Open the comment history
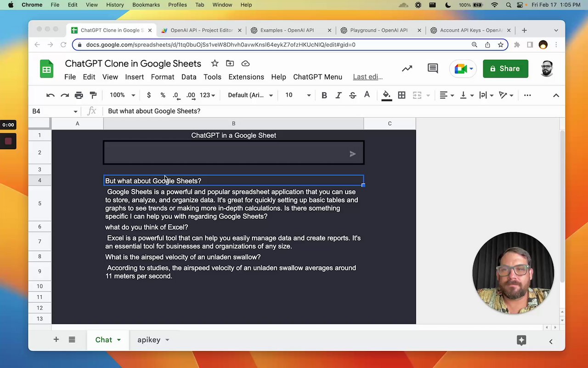Image resolution: width=588 pixels, height=368 pixels. coord(433,69)
